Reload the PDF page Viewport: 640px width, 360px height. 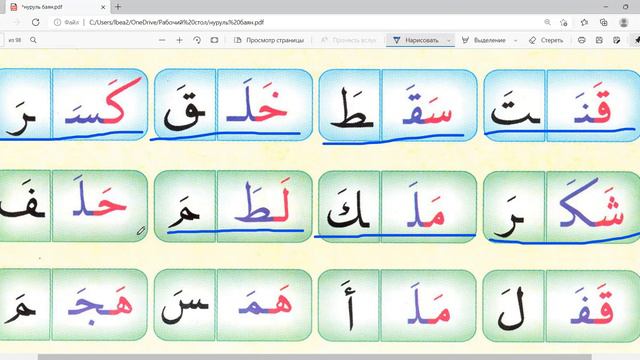(x=36, y=22)
